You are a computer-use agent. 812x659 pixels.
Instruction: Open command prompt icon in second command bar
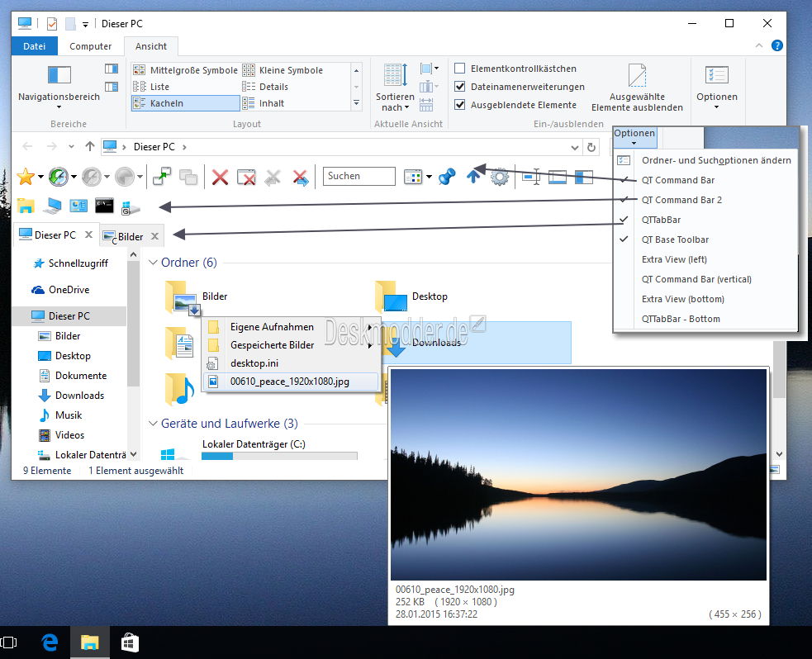pyautogui.click(x=104, y=206)
